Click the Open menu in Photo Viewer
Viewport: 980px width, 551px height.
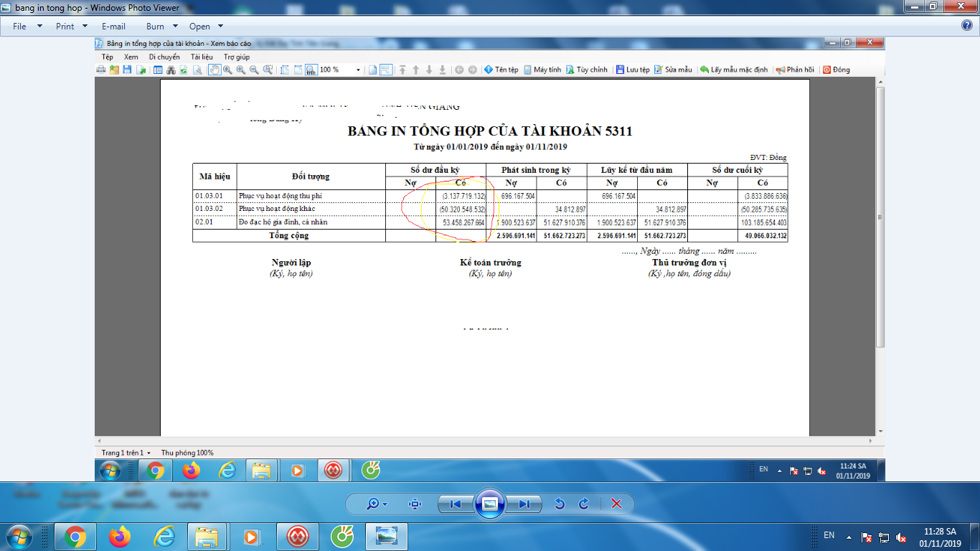[x=206, y=27]
